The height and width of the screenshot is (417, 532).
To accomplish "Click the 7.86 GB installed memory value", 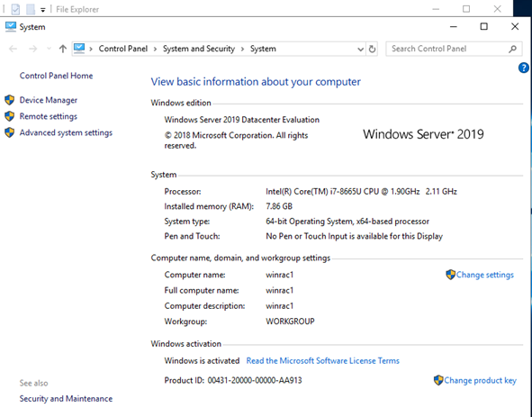I will [x=279, y=206].
